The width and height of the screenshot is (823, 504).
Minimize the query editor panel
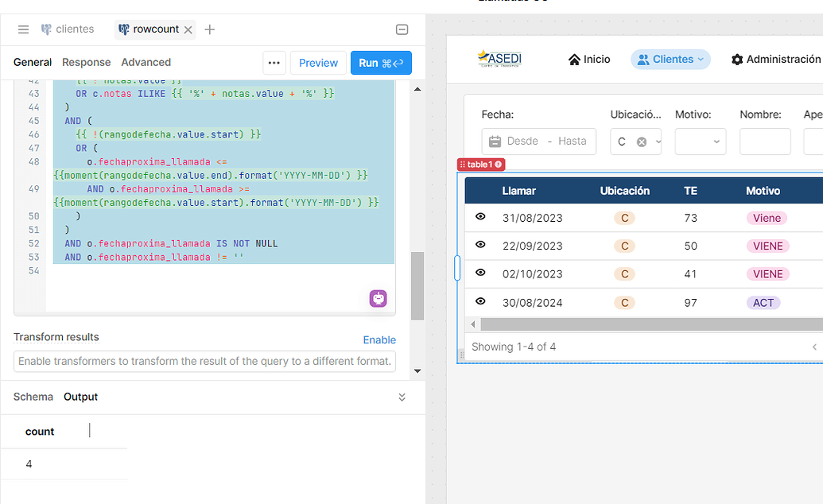(402, 29)
